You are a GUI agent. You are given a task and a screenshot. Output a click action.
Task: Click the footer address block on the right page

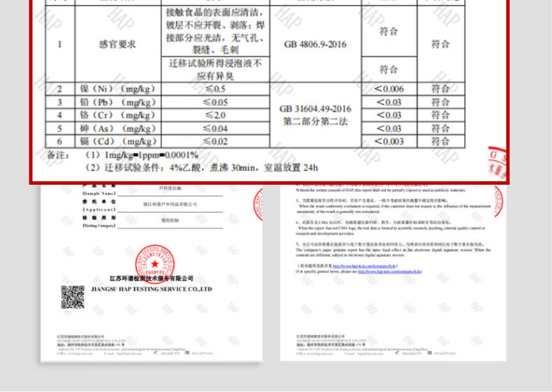pyautogui.click(x=376, y=344)
